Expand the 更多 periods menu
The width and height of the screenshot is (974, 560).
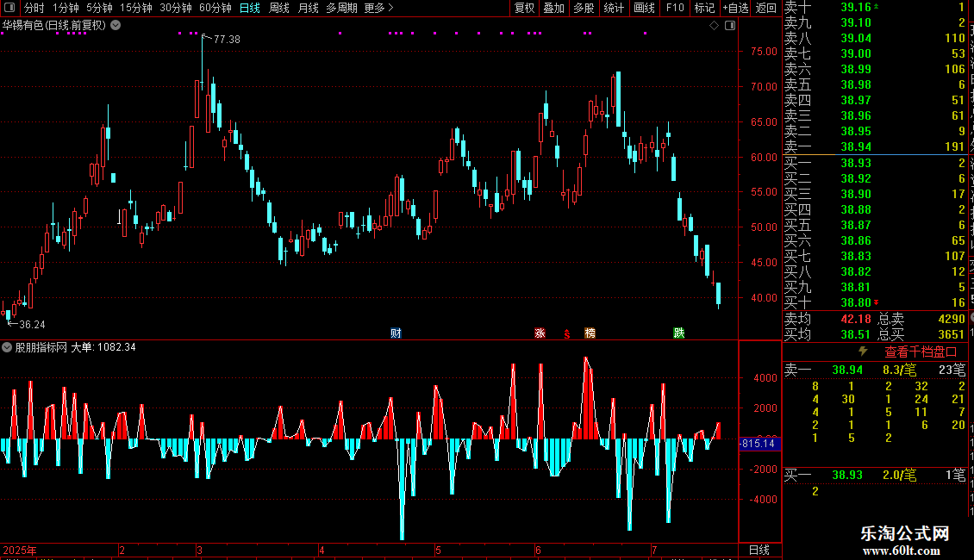pyautogui.click(x=378, y=8)
